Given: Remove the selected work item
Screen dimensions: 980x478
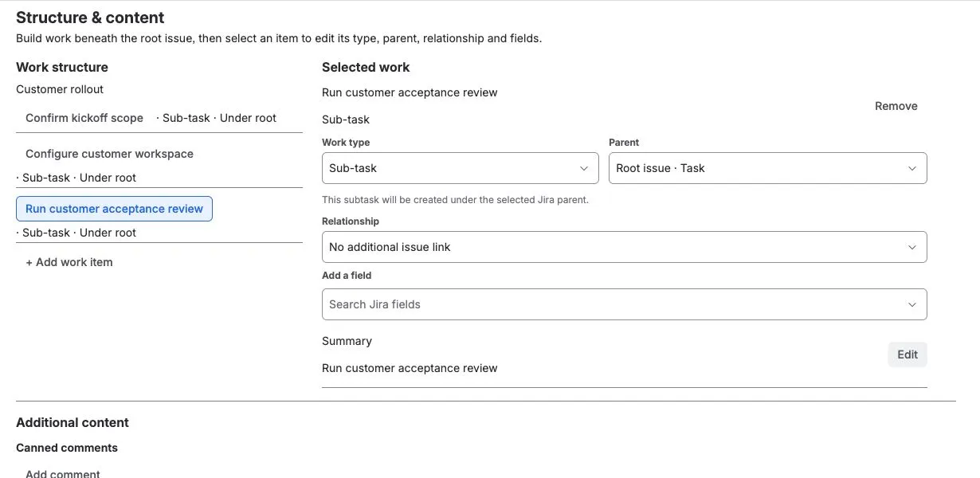Looking at the screenshot, I should tap(896, 106).
